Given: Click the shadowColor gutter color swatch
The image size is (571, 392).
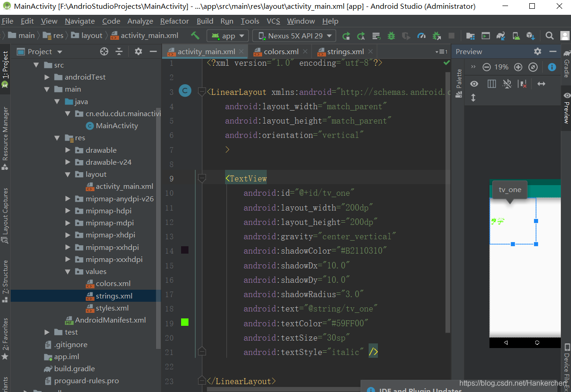Looking at the screenshot, I should point(185,250).
